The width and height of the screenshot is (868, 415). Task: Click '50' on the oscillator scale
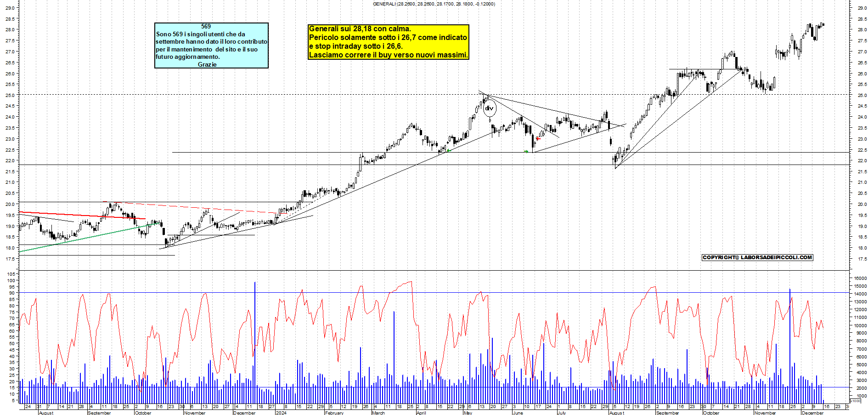point(12,343)
